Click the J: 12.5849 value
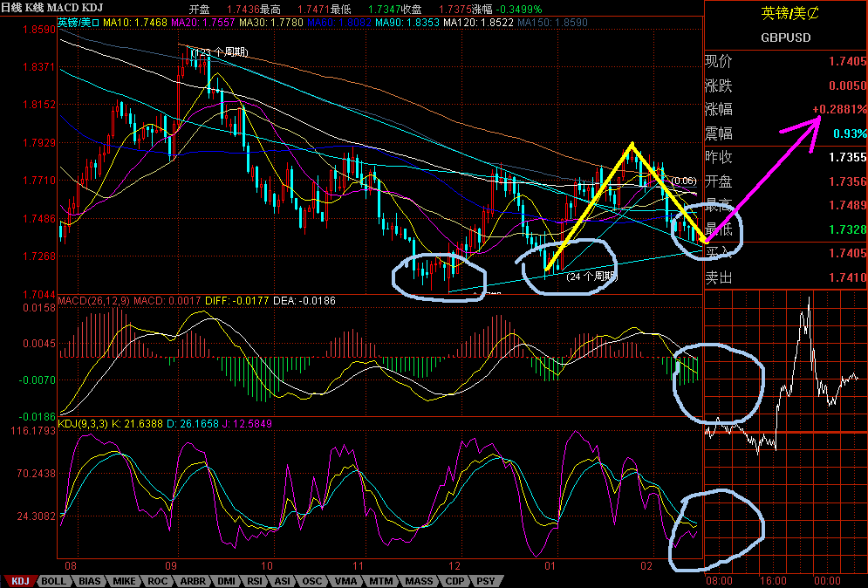Image resolution: width=868 pixels, height=588 pixels. pos(247,424)
